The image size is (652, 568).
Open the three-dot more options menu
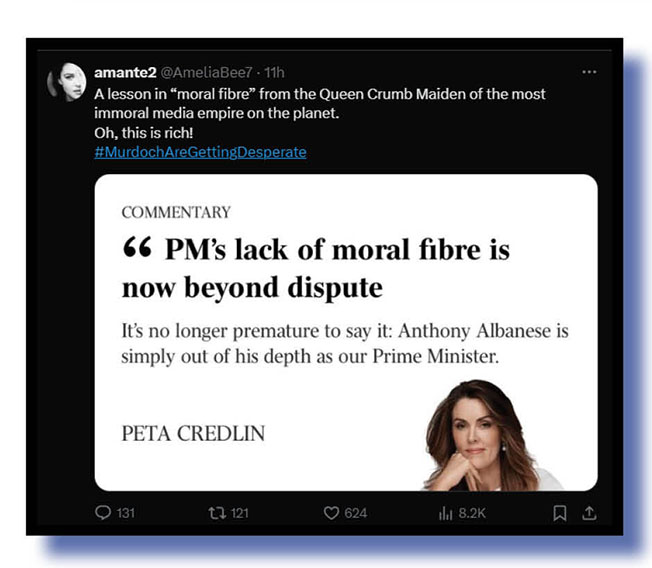[x=589, y=72]
